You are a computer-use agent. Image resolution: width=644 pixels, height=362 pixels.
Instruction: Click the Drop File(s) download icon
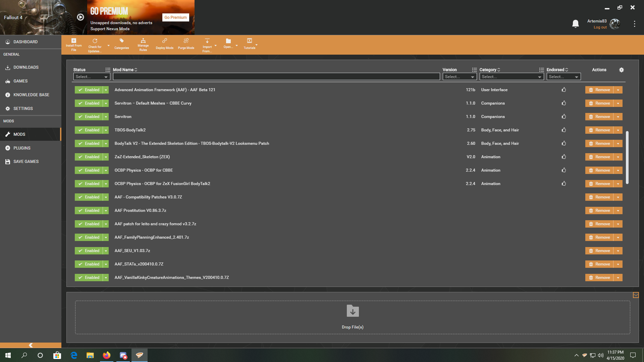point(353,311)
